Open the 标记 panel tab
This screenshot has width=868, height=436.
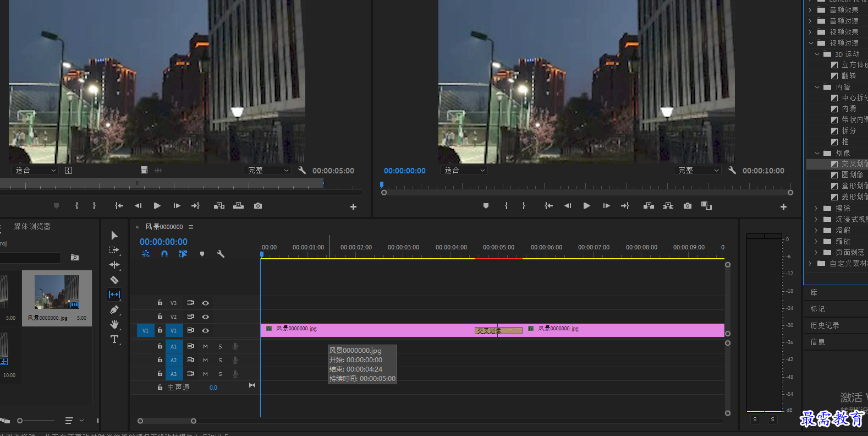[x=817, y=309]
